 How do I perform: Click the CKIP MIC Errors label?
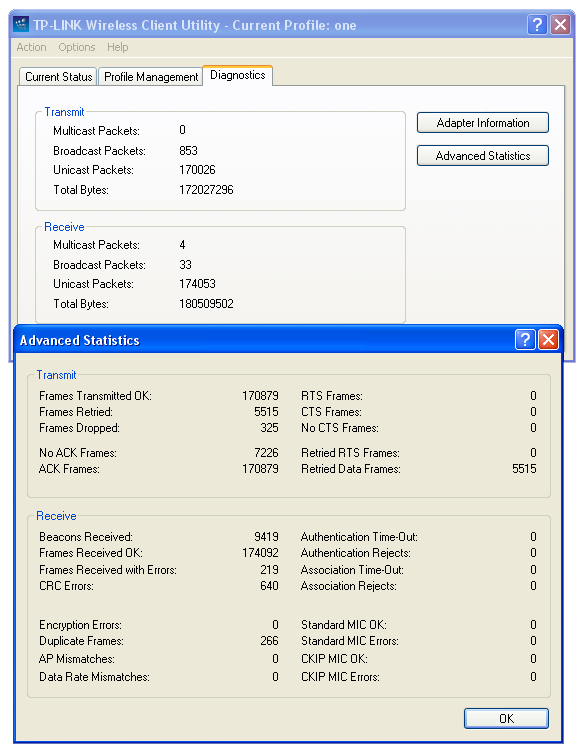[340, 677]
